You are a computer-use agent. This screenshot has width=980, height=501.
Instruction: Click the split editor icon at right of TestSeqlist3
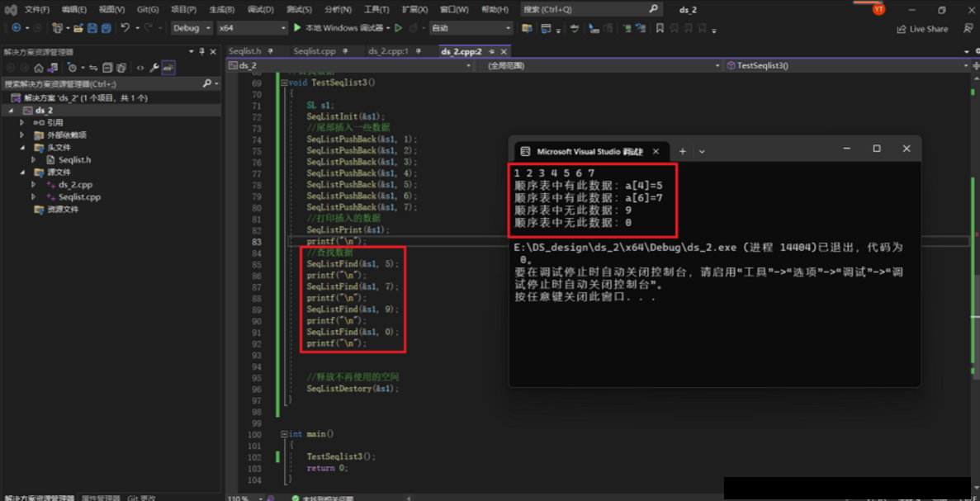click(974, 65)
